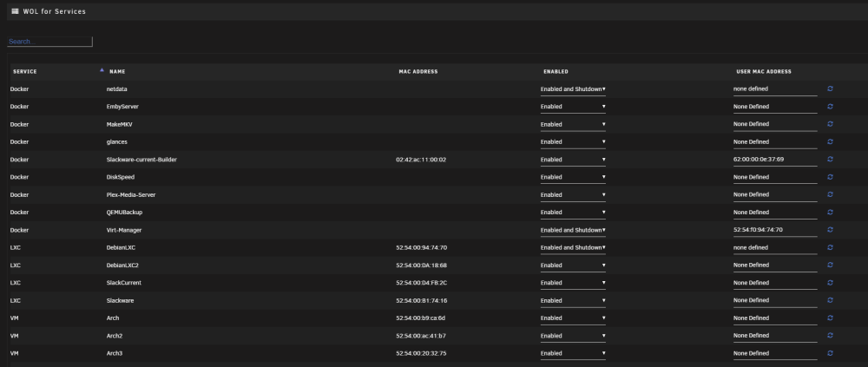Click the refresh icon for Arch2
The image size is (868, 367).
click(830, 336)
